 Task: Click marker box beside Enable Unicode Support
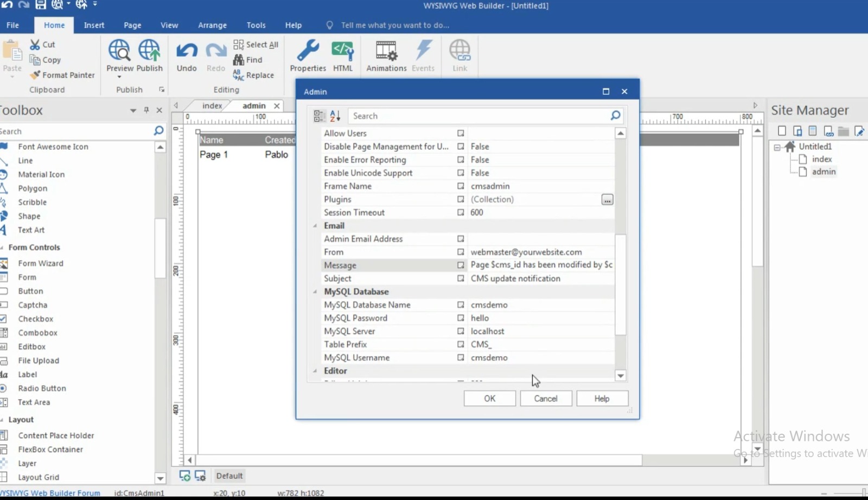coord(461,173)
